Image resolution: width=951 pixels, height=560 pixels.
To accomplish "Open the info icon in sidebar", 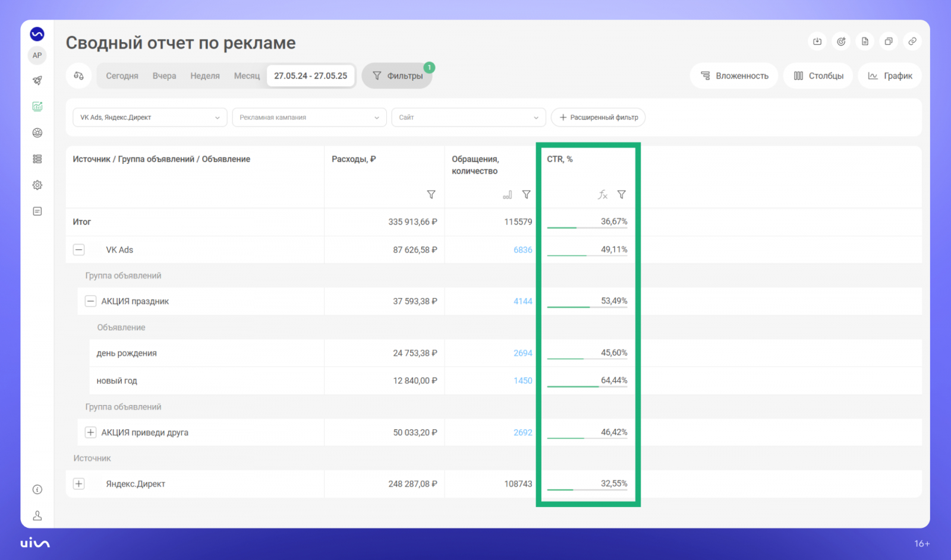I will click(37, 489).
